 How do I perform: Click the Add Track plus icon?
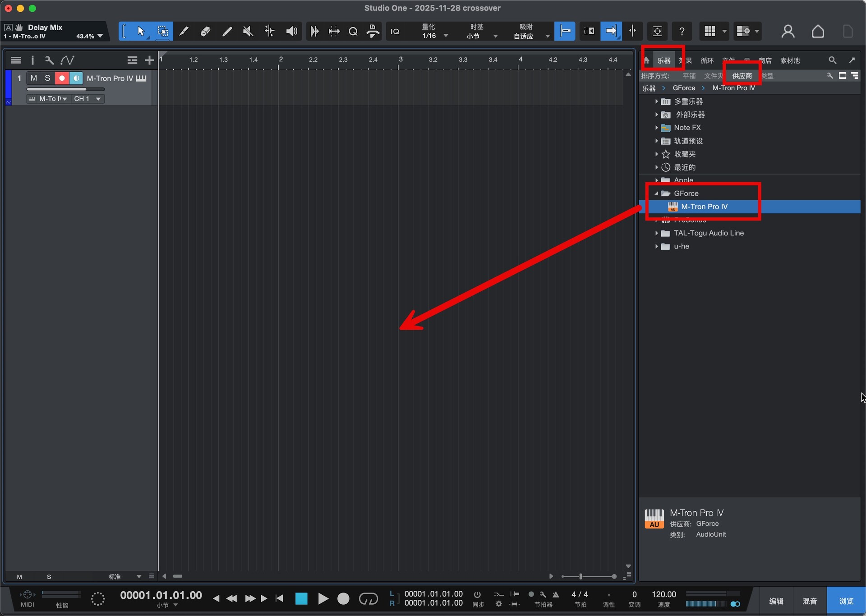click(149, 60)
